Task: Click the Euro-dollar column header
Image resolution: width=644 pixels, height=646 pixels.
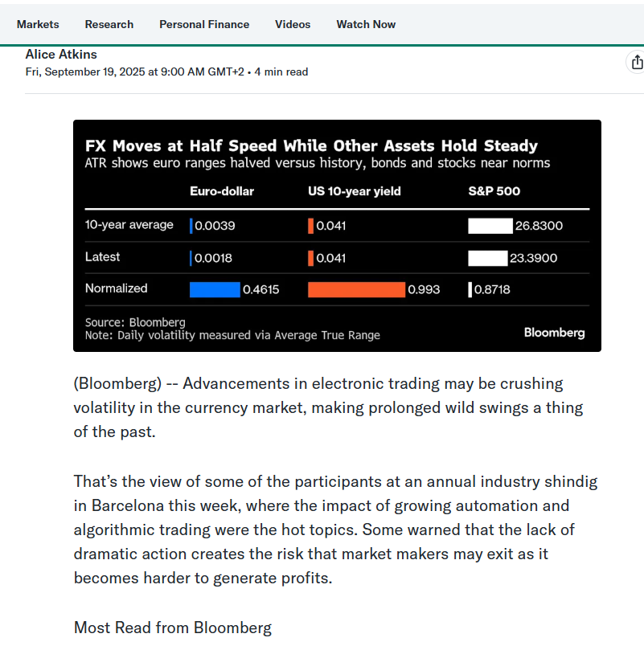Action: click(x=222, y=191)
